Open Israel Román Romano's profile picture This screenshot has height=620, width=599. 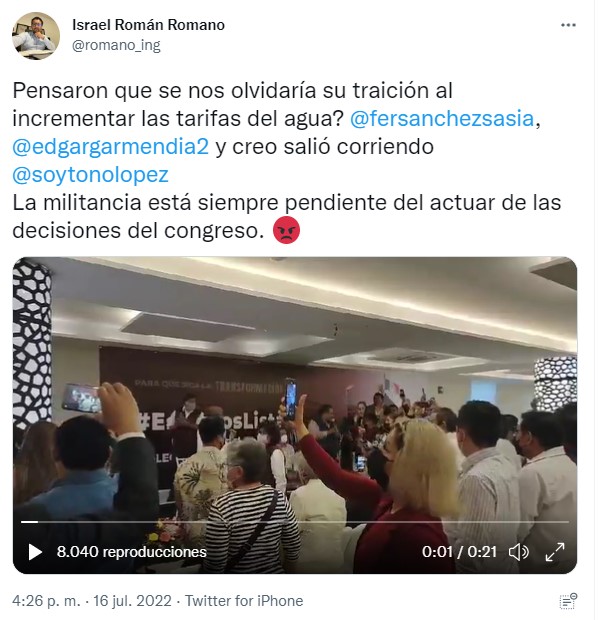36,35
